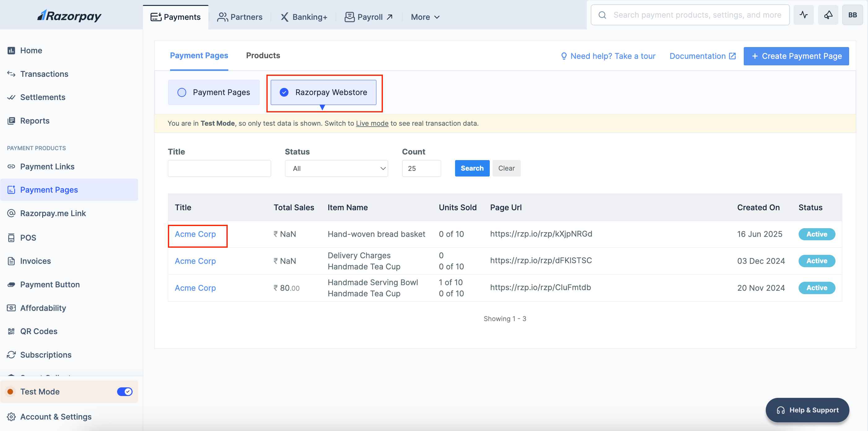Image resolution: width=868 pixels, height=431 pixels.
Task: Open the Account & Settings gear icon
Action: 11,417
